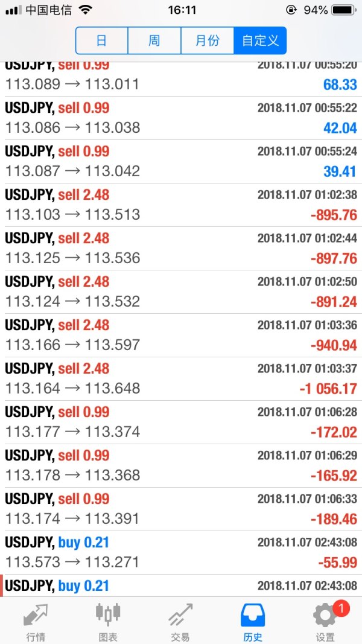Tap the Wi-Fi icon in status bar
Image resolution: width=362 pixels, height=644 pixels.
85,10
